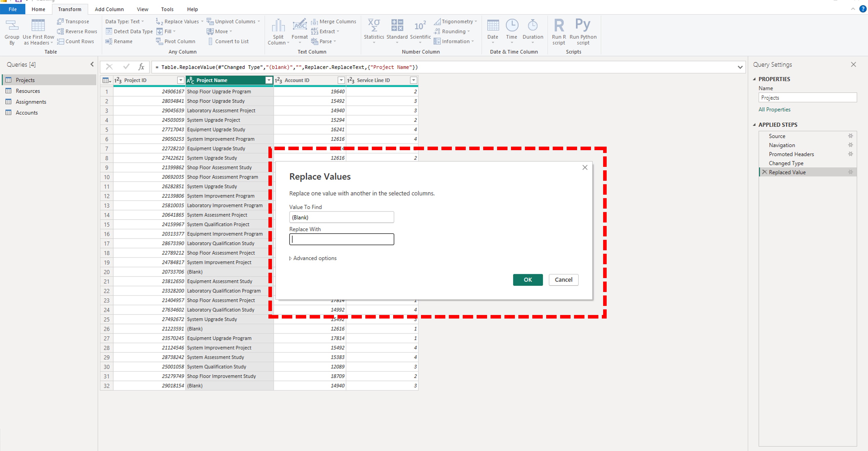The width and height of the screenshot is (868, 451).
Task: Click into the Value To Find field
Action: click(341, 217)
